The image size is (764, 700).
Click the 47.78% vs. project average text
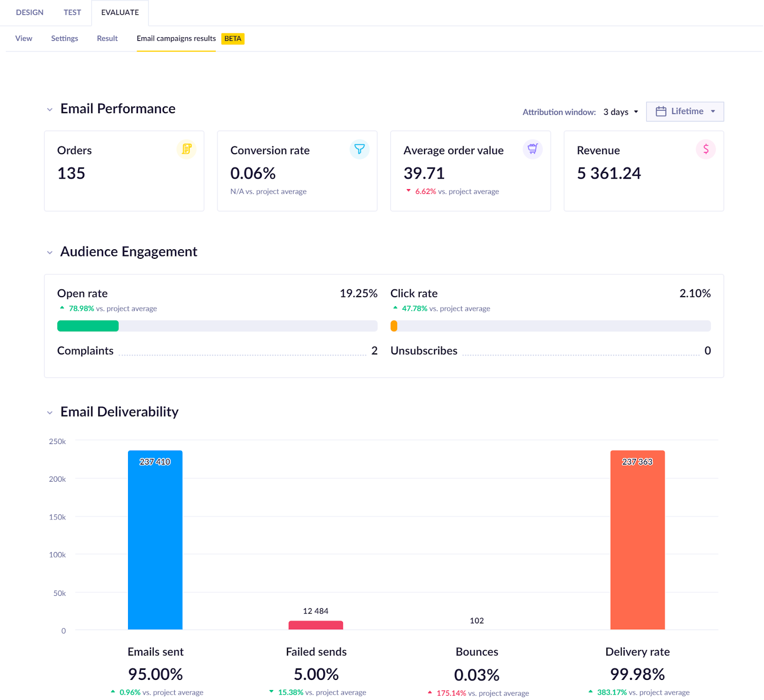click(446, 308)
